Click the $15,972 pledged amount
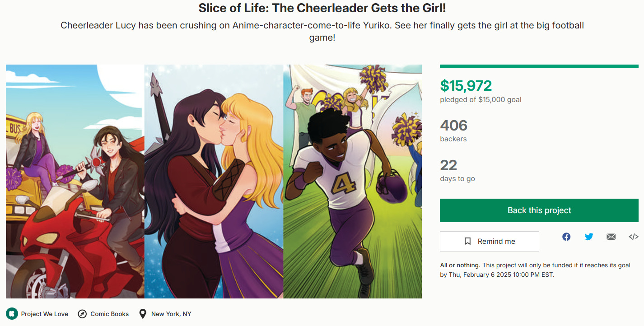Screen dimensions: 644x326 tap(466, 85)
